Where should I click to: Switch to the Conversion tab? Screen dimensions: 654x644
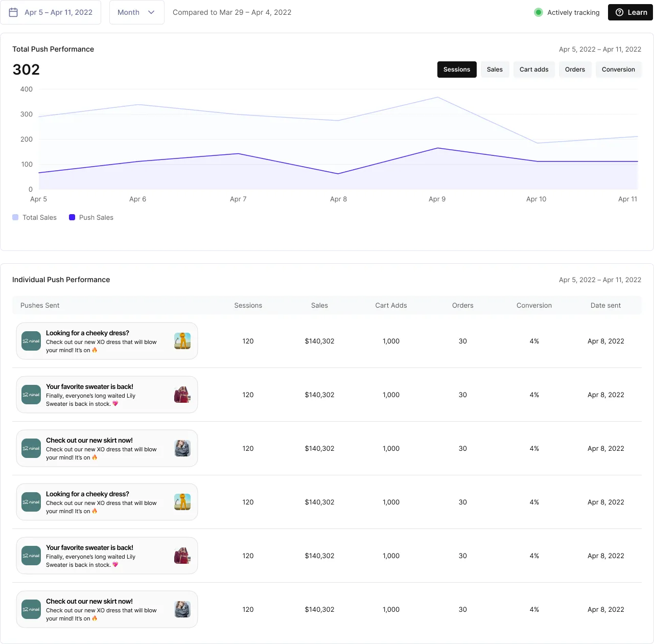tap(619, 70)
